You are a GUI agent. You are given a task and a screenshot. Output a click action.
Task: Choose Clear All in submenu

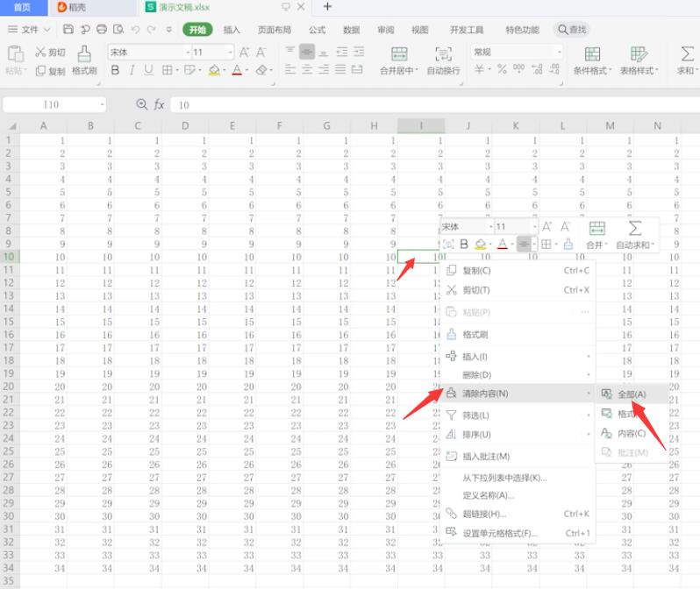tap(632, 394)
